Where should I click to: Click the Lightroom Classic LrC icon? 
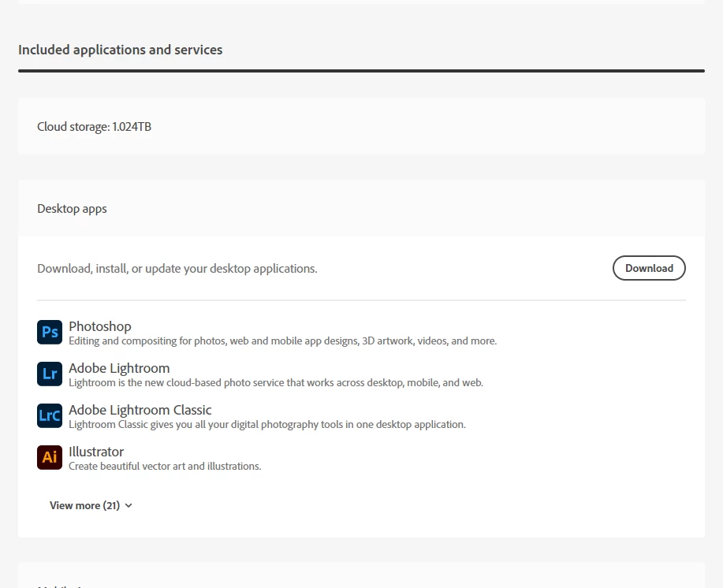[50, 415]
